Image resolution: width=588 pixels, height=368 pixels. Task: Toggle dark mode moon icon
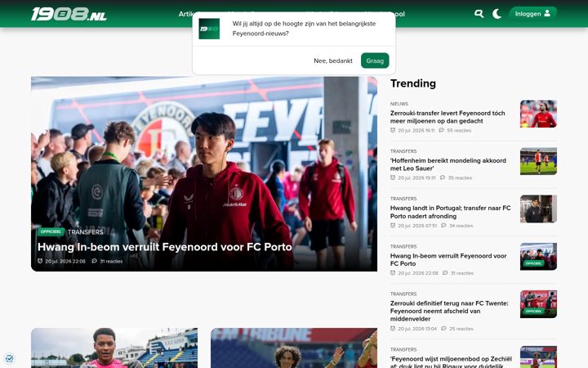[x=497, y=14]
